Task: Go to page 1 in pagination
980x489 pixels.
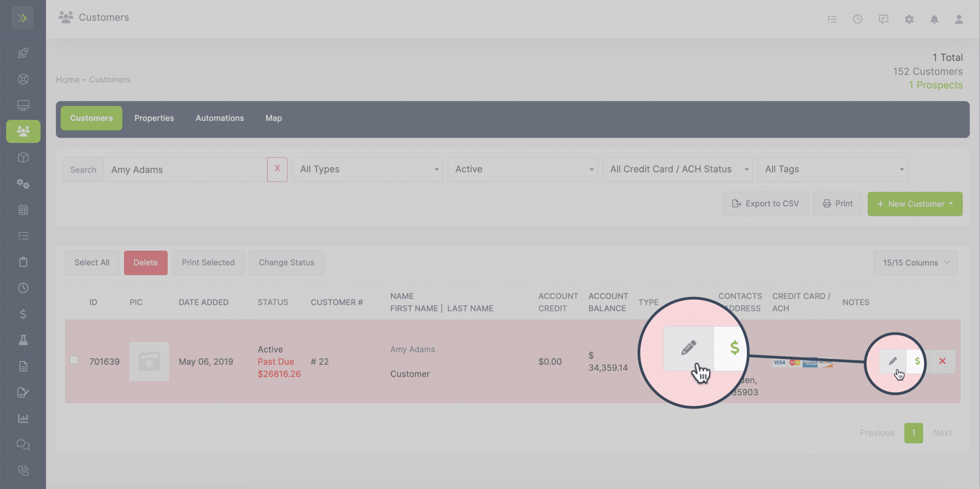Action: (x=913, y=433)
